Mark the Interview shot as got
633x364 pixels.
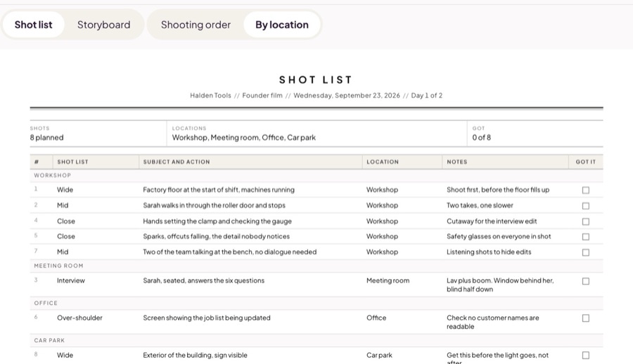point(586,281)
